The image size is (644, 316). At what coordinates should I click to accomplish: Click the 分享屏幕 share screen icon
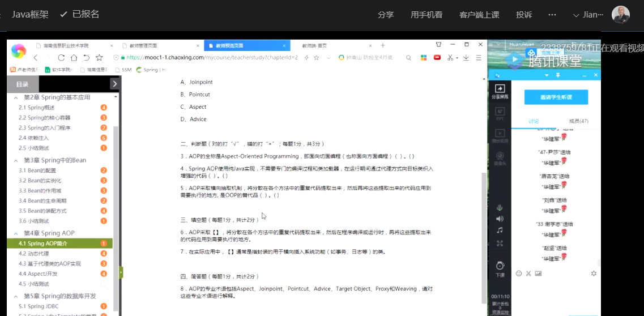pyautogui.click(x=500, y=92)
